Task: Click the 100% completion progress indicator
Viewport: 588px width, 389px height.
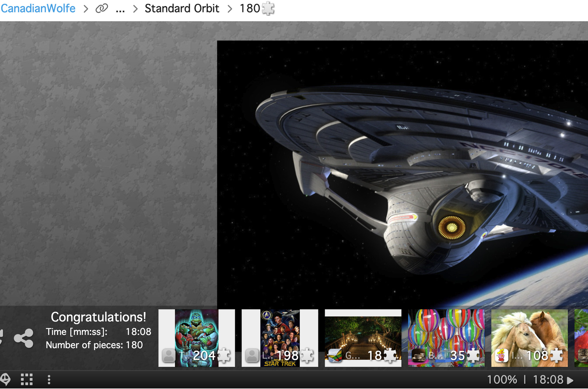Action: 502,380
